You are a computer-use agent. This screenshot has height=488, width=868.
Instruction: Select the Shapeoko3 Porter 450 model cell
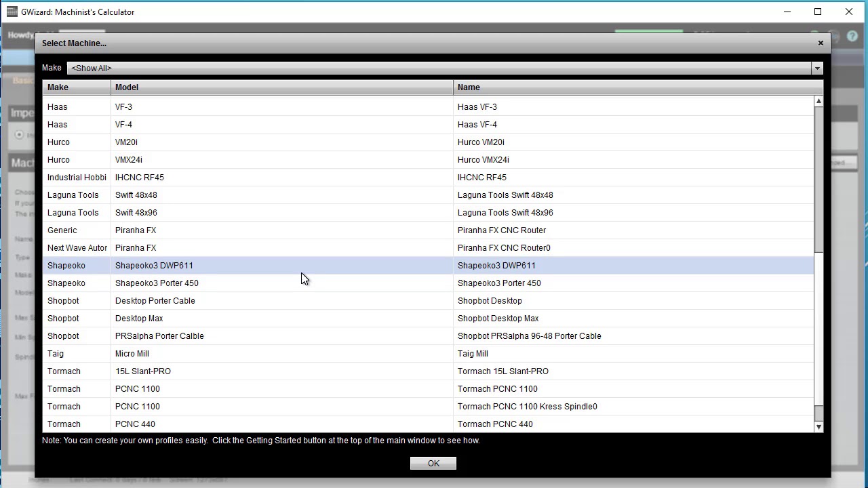(x=282, y=283)
